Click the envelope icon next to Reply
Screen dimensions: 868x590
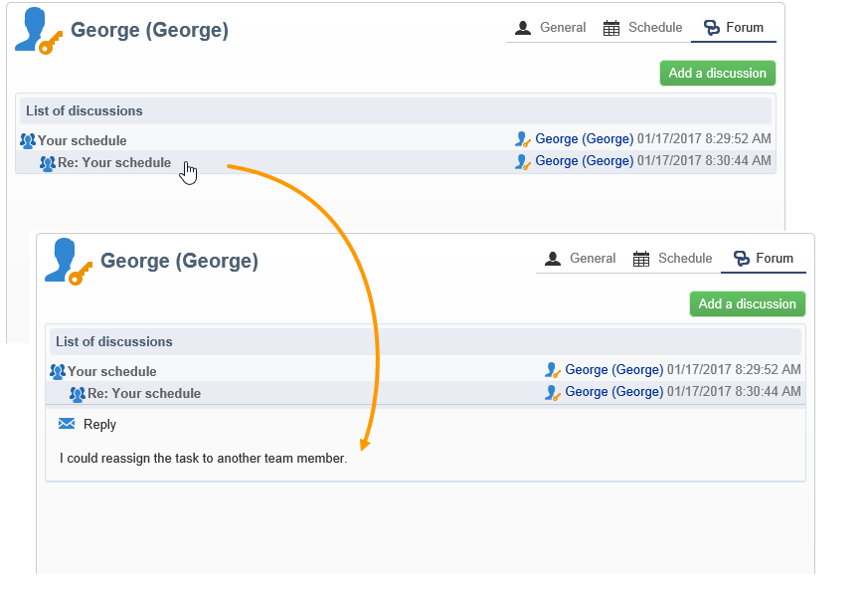(67, 424)
